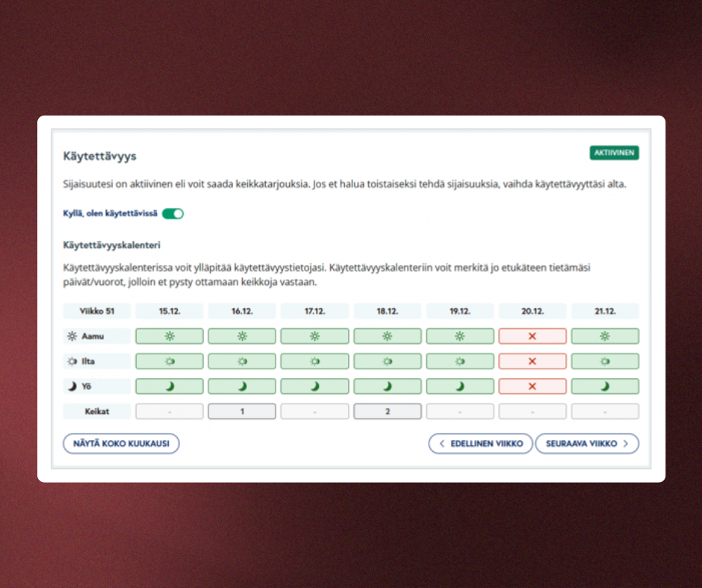Select the 20.12. date column header
702x588 pixels.
coord(532,311)
